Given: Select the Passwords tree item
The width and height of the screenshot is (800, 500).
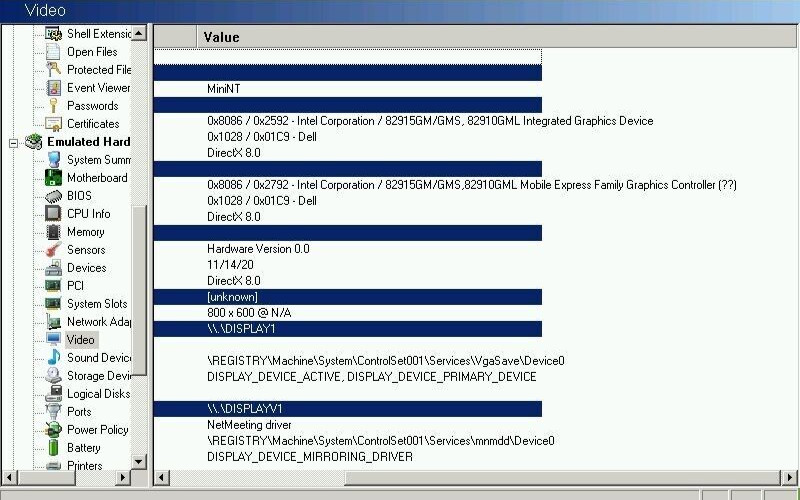Looking at the screenshot, I should click(92, 106).
